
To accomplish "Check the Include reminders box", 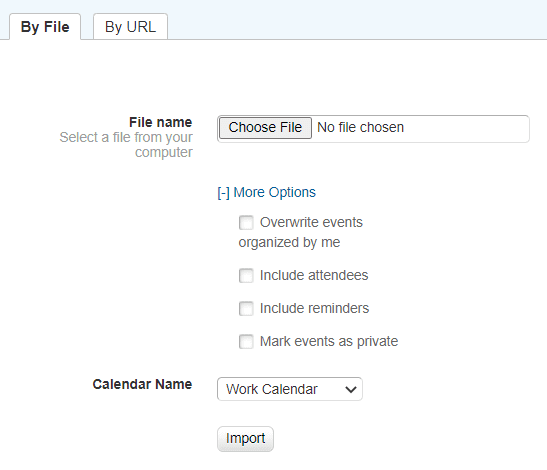I will [x=246, y=308].
